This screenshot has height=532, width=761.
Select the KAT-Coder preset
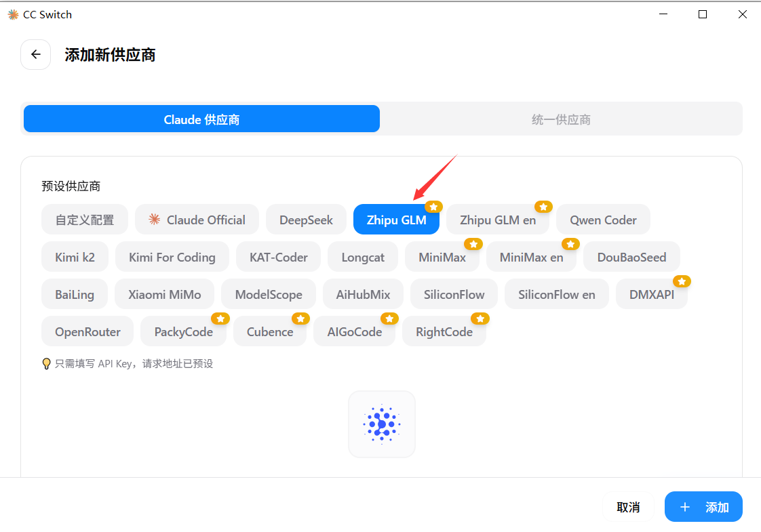point(279,257)
